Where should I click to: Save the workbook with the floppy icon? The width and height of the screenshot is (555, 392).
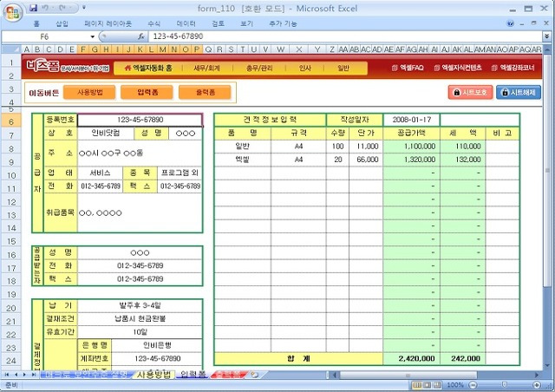(33, 8)
